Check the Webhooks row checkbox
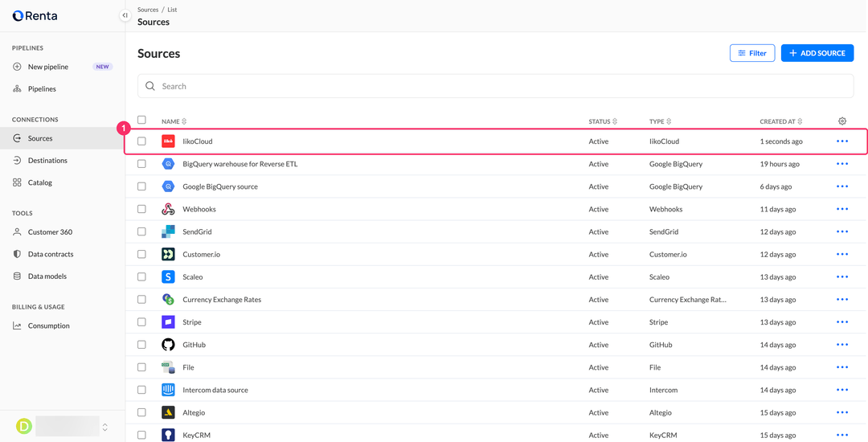The height and width of the screenshot is (442, 868). pos(141,209)
